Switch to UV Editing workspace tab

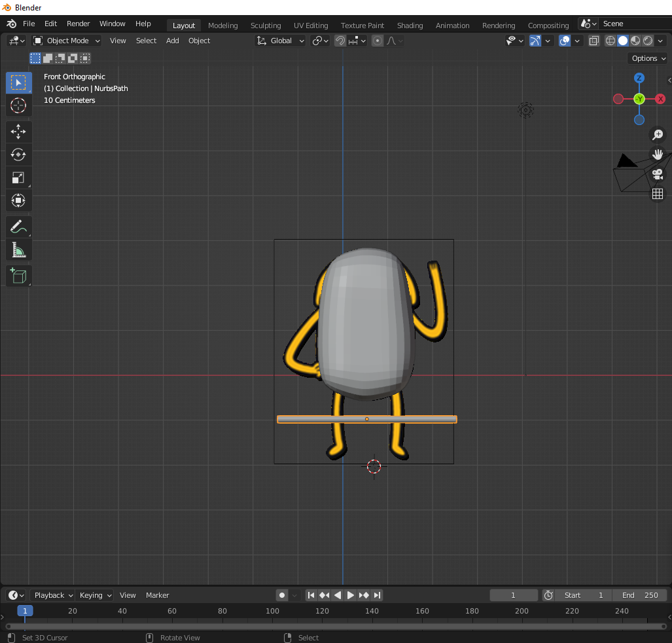(x=311, y=26)
